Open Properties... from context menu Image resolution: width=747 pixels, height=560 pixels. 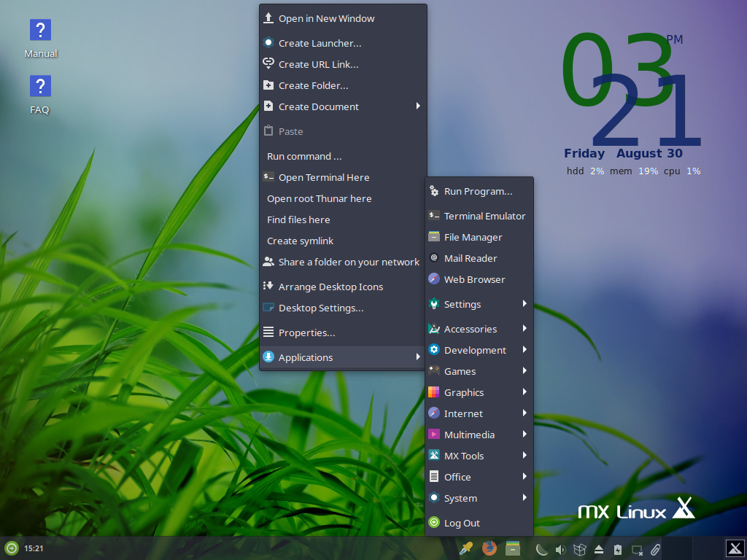tap(343, 332)
